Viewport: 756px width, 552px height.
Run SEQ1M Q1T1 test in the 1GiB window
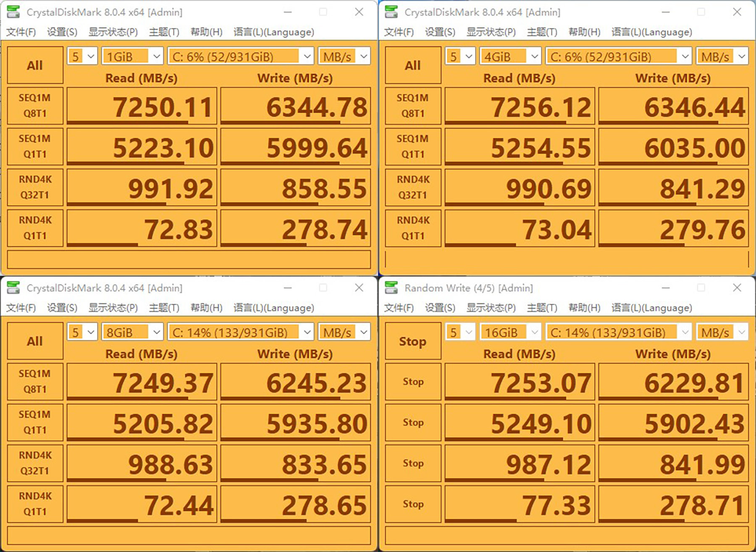[x=35, y=147]
